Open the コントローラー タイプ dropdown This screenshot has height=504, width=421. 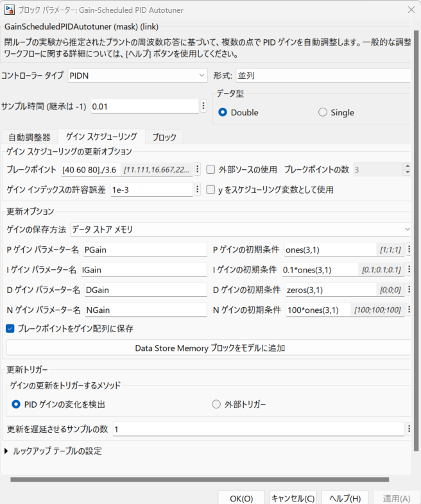click(137, 76)
